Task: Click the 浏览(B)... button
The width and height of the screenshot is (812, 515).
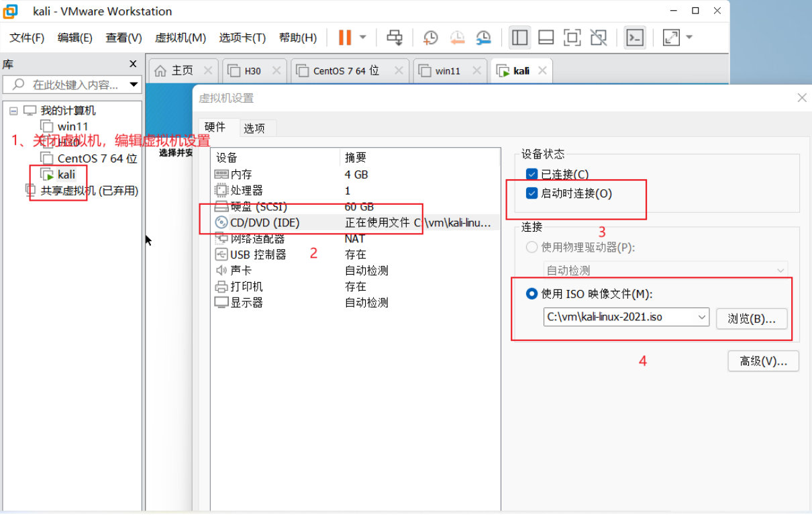Action: [x=752, y=318]
